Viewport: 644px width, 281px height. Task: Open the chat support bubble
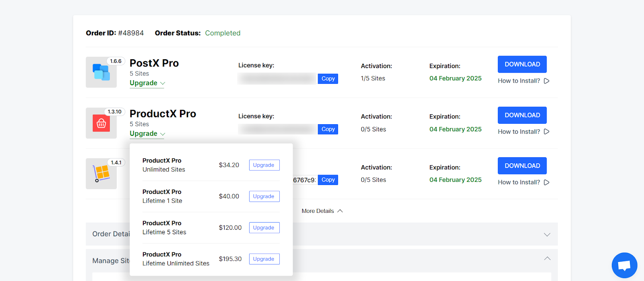click(x=624, y=265)
